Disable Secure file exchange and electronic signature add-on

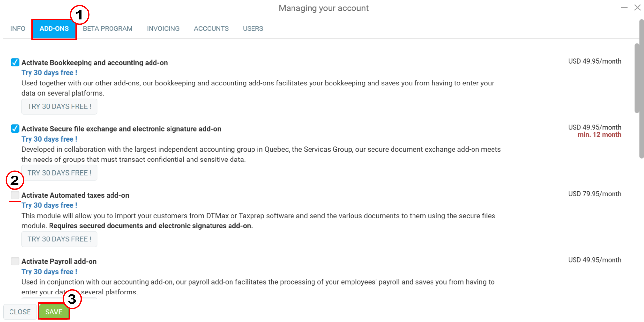(15, 129)
